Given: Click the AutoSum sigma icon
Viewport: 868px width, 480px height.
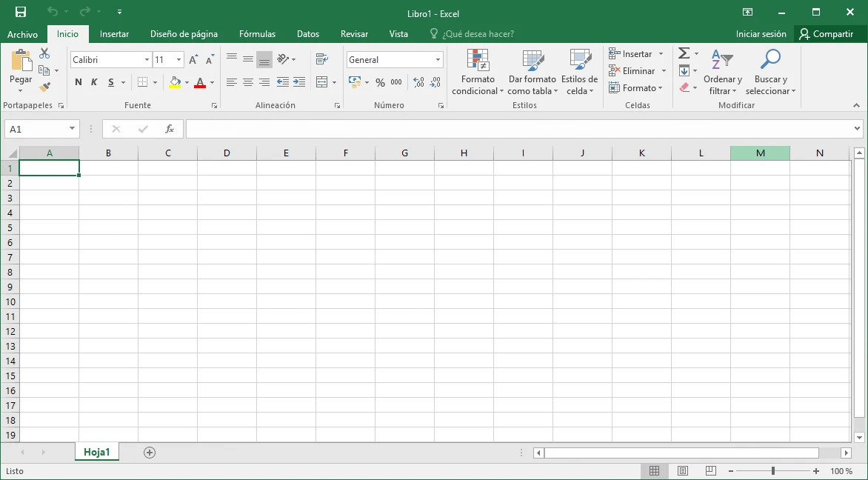Looking at the screenshot, I should click(684, 53).
